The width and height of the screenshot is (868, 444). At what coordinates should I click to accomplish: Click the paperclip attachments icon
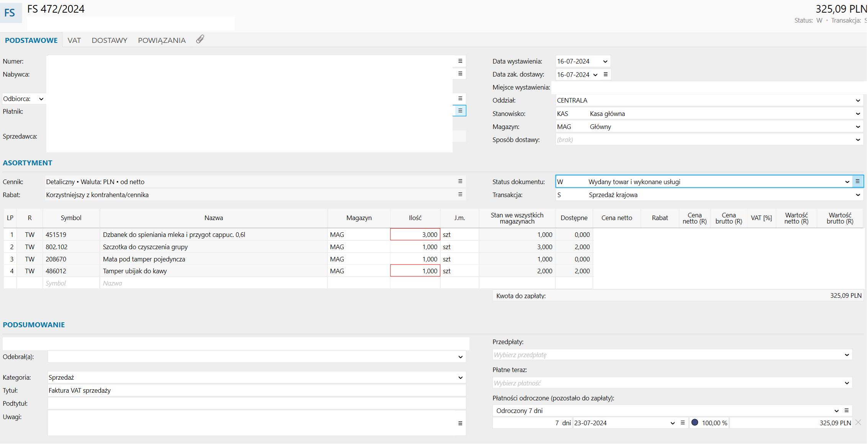coord(200,39)
